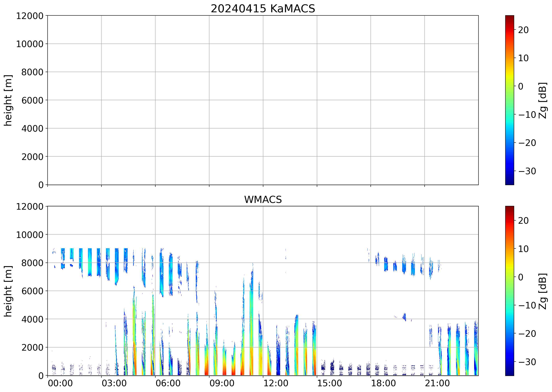Click the 15:00 time axis label
This screenshot has height=392, width=552.
[x=329, y=383]
